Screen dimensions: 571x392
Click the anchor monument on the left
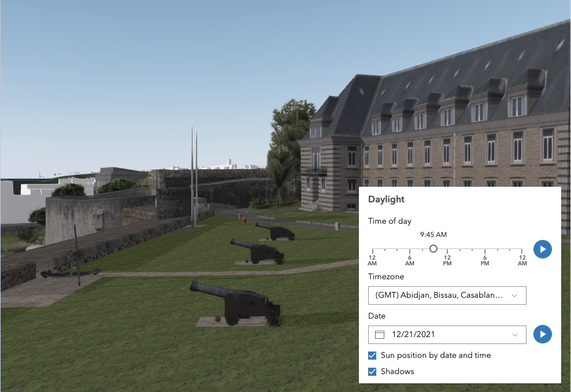74,256
